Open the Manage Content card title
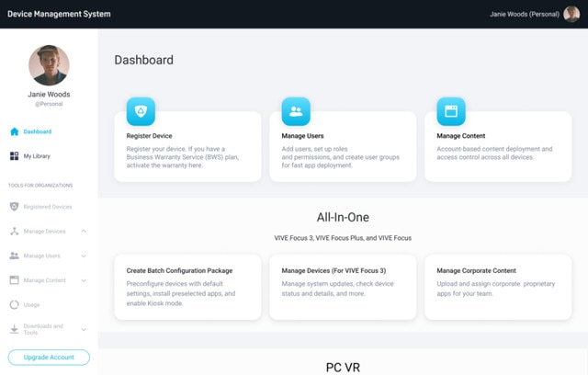Image resolution: width=588 pixels, height=375 pixels. click(x=461, y=136)
